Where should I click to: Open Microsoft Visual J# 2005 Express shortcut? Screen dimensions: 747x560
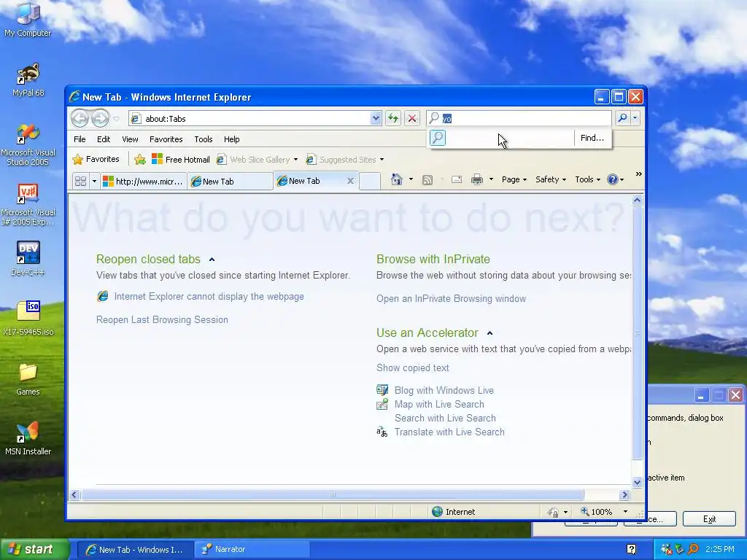pos(28,205)
